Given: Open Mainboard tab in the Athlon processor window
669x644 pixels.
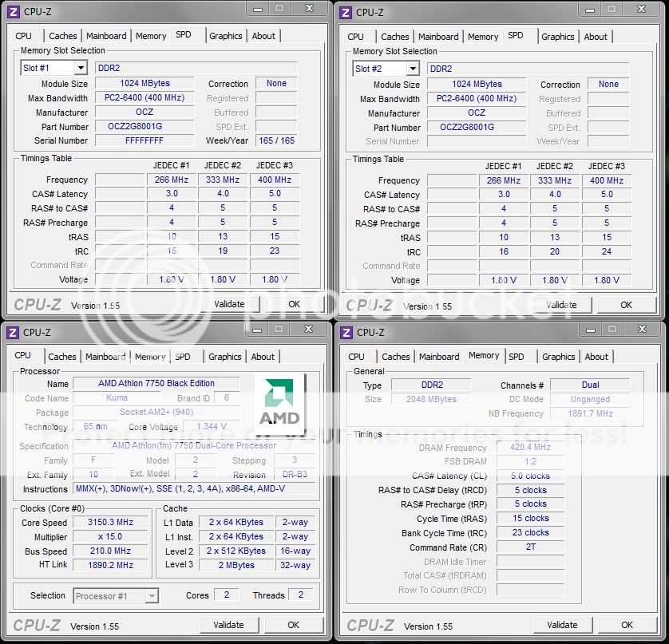Looking at the screenshot, I should (x=105, y=357).
